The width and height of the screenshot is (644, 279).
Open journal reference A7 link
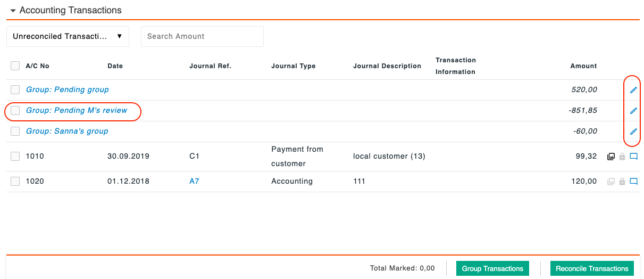tap(194, 181)
